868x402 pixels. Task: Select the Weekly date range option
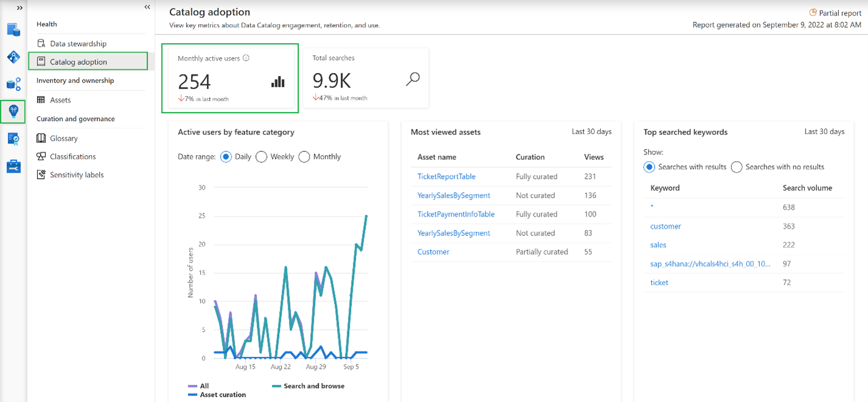275,157
